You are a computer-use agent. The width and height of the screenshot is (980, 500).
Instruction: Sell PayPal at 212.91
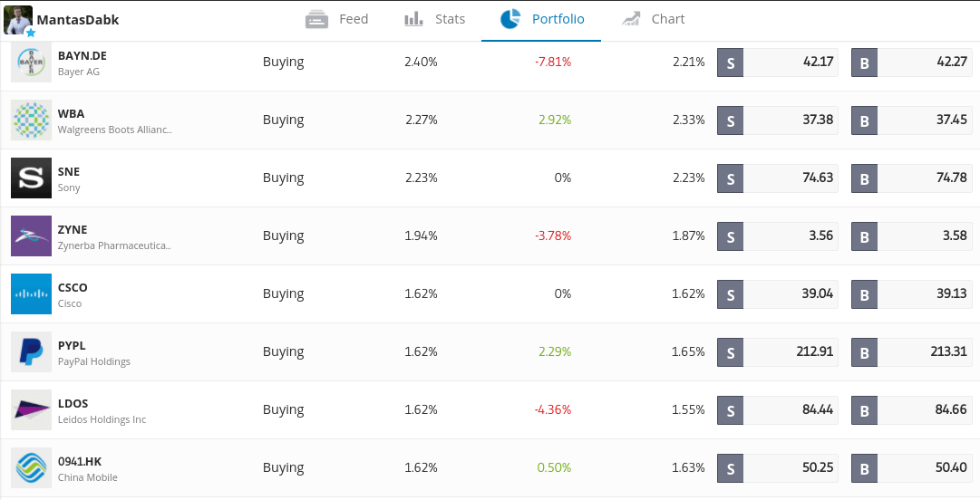(778, 352)
